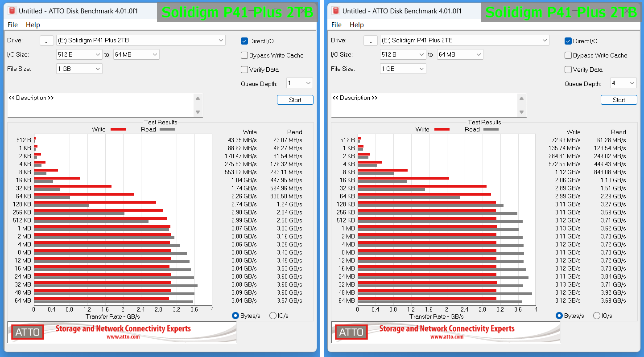Open the Queue Depth dropdown showing 4
The image size is (644, 357).
click(x=623, y=83)
